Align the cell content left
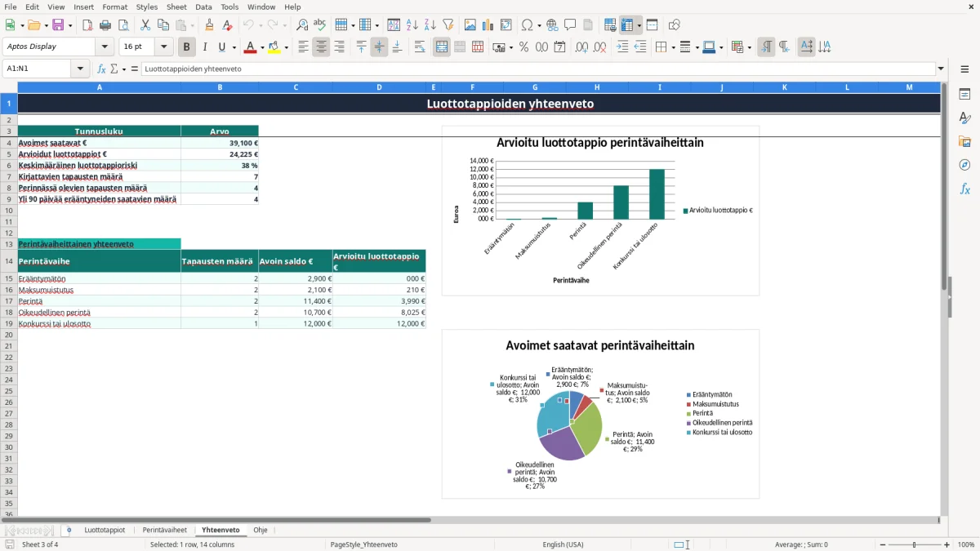Screen dimensions: 980x551 (x=303, y=47)
